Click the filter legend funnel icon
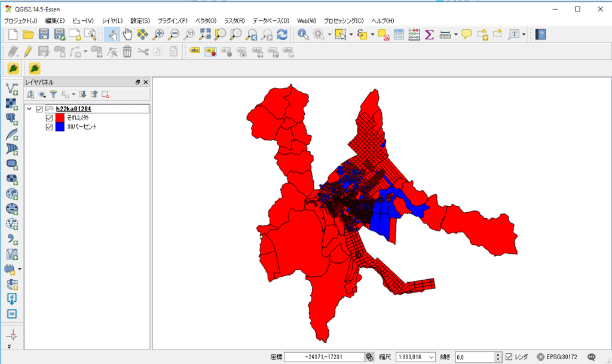The width and height of the screenshot is (612, 364). 53,94
